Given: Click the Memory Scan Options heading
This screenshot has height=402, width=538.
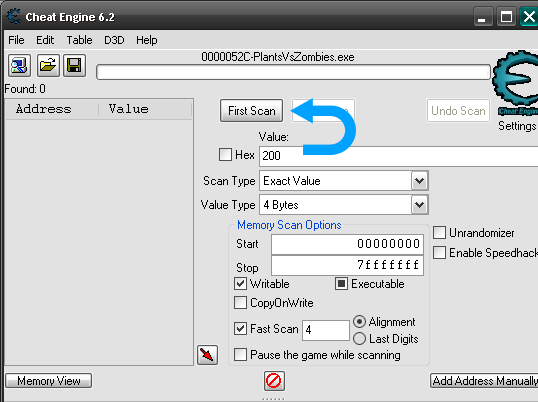Looking at the screenshot, I should (289, 225).
